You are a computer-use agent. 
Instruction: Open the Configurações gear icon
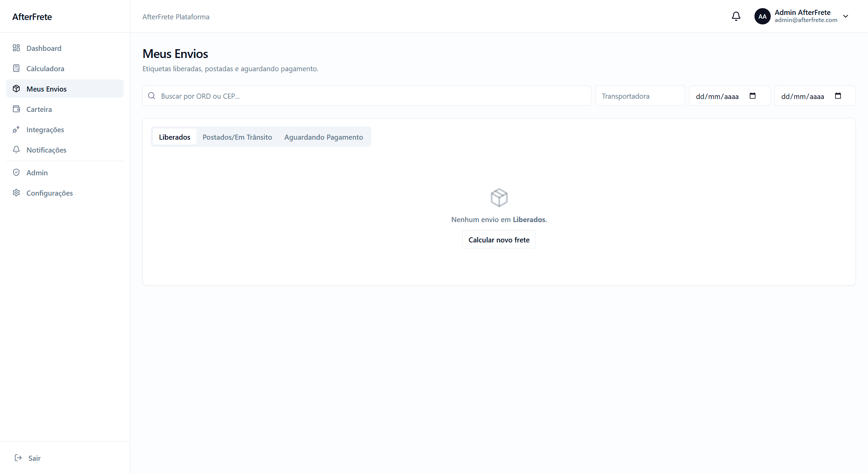coord(16,193)
